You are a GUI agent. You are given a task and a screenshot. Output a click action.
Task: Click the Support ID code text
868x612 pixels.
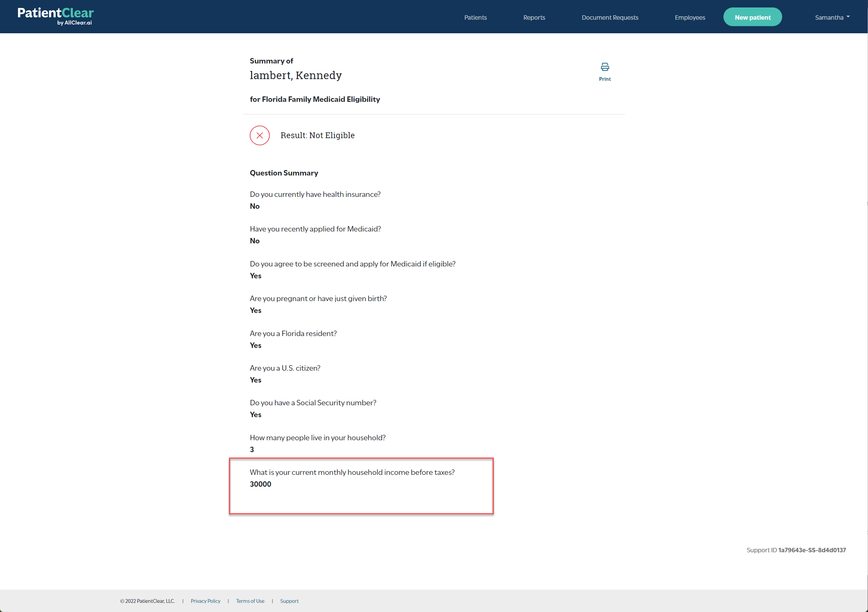(812, 550)
